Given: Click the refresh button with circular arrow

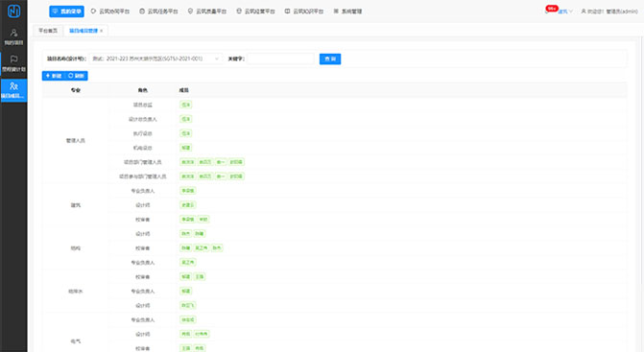Looking at the screenshot, I should 77,76.
